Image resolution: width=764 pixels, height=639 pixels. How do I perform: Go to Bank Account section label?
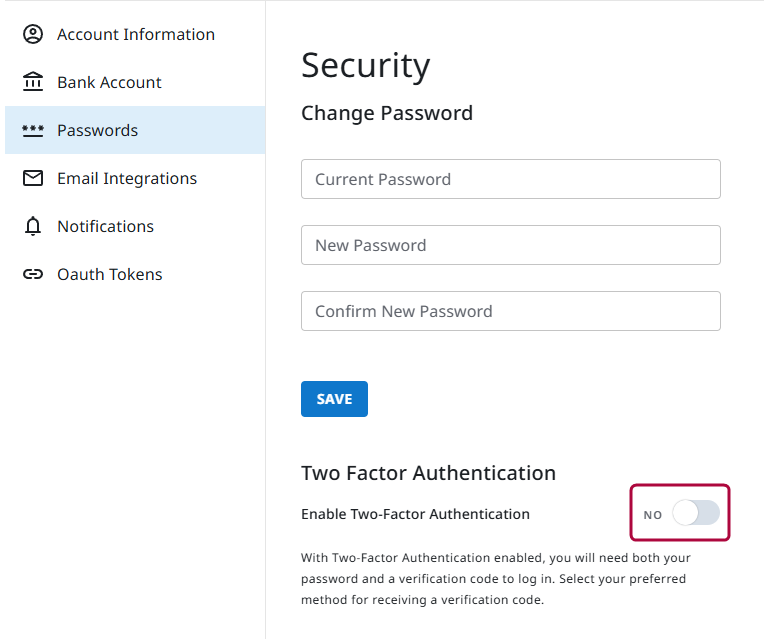tap(109, 82)
